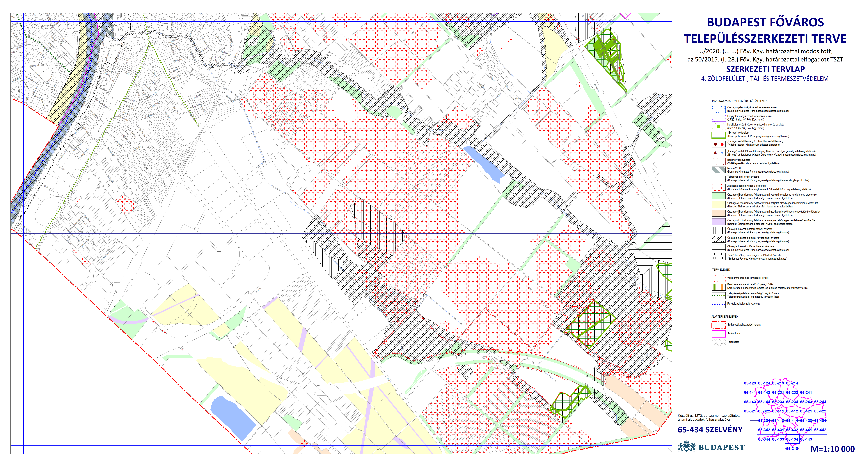Click the 'Készült az 1273. sorszámon' note
Screen dimensions: 868x466
[x=709, y=418]
